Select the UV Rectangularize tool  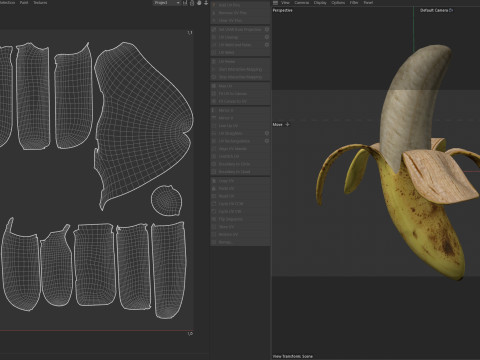point(237,141)
